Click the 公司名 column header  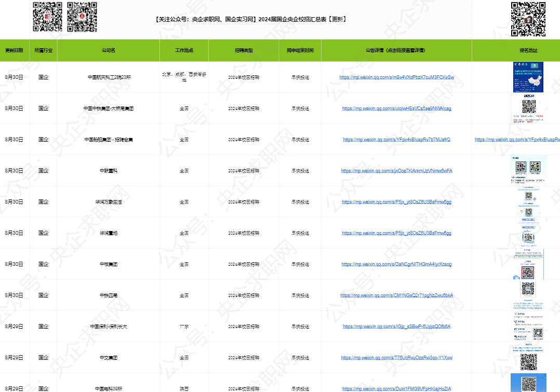[108, 50]
